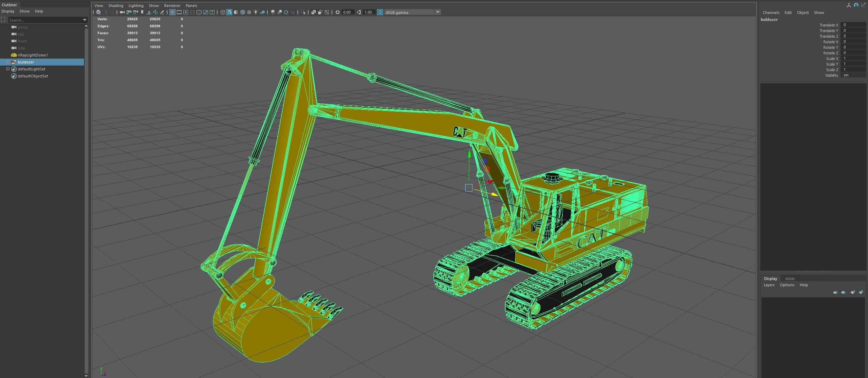
Task: Select VRayLightDome1 in the Outliner
Action: (x=33, y=55)
